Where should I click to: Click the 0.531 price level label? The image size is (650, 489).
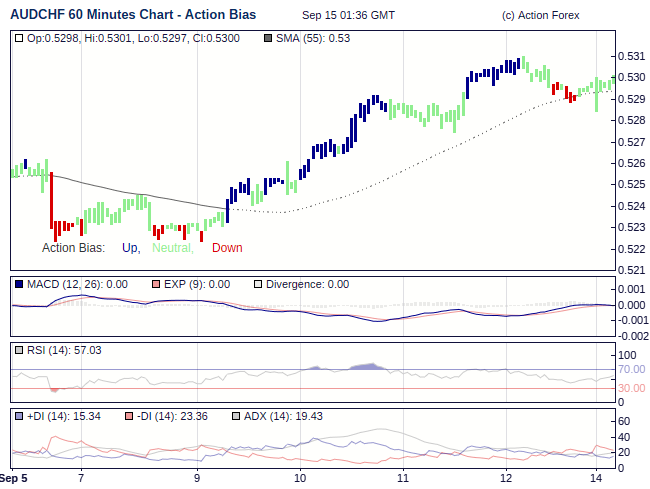point(631,56)
